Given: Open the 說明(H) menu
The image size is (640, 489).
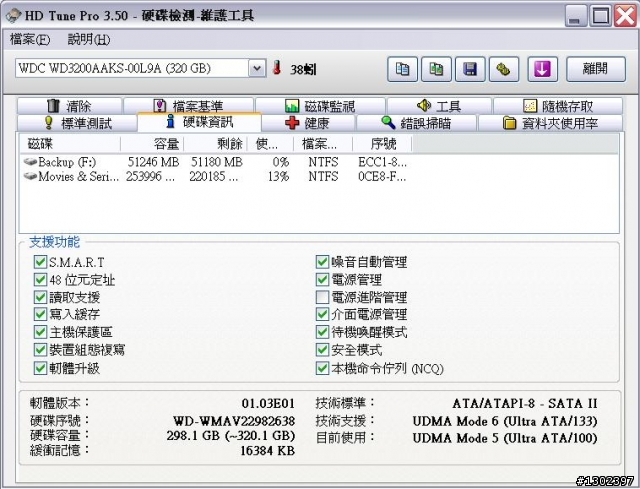Looking at the screenshot, I should point(89,40).
